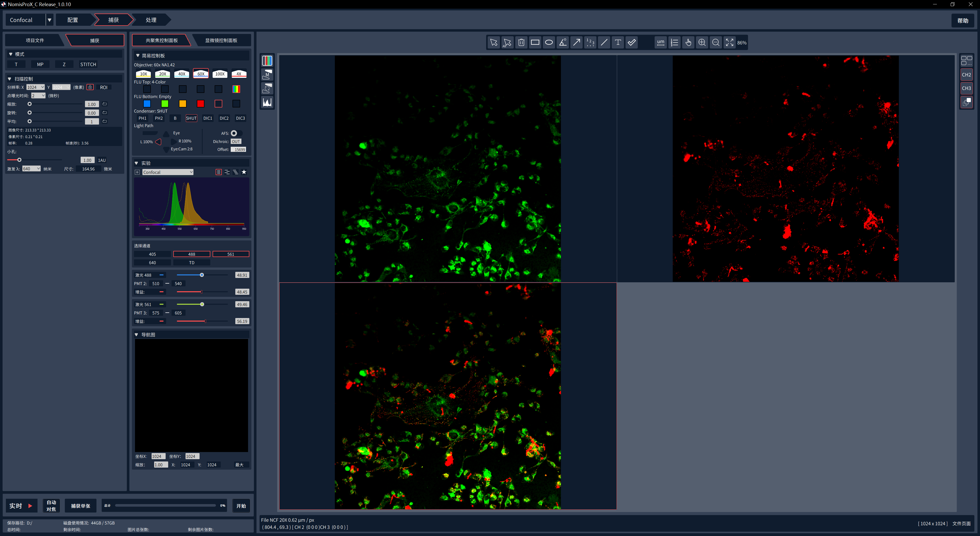The image size is (980, 536).
Task: Pick the 123 counting points tool
Action: pyautogui.click(x=590, y=43)
